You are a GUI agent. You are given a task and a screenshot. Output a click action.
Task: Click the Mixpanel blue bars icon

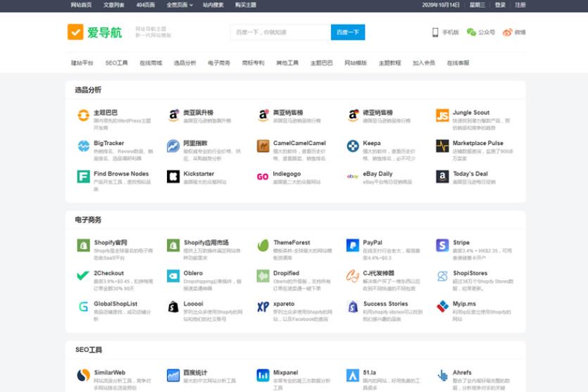[x=263, y=375]
